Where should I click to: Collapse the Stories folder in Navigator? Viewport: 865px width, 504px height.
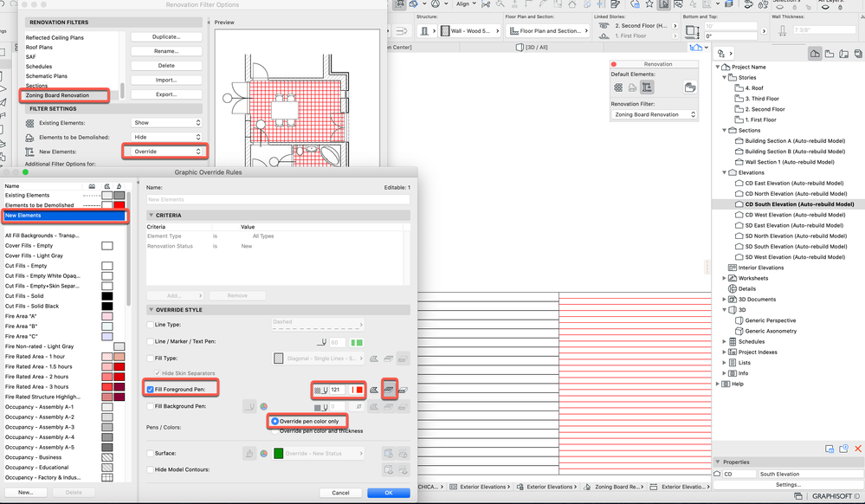725,77
